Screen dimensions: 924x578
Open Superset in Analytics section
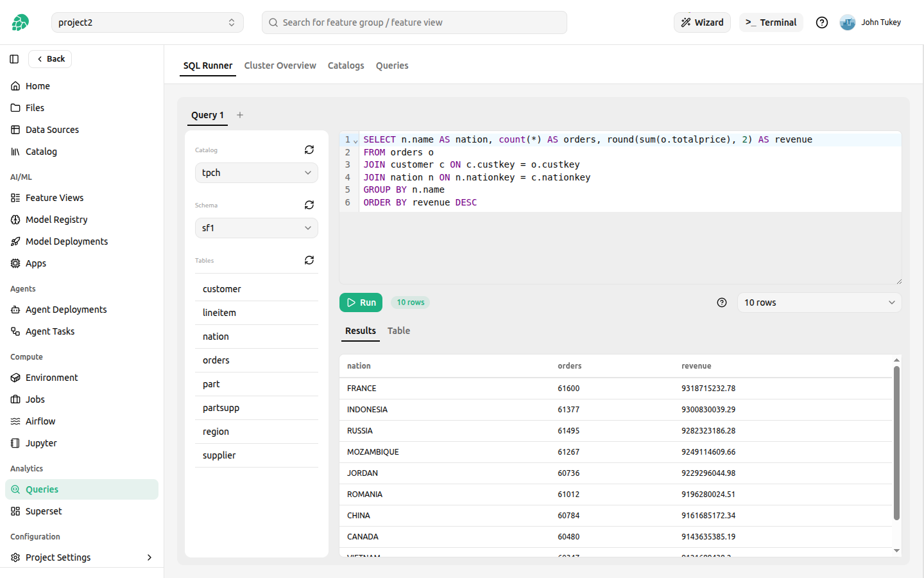click(81, 511)
